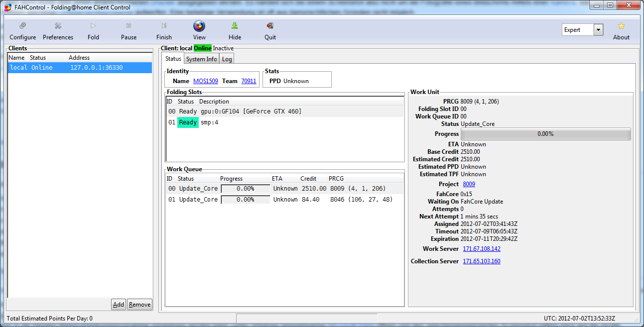Click the green Ready status of slot 01
Viewport: 644px width, 327px height.
(188, 122)
